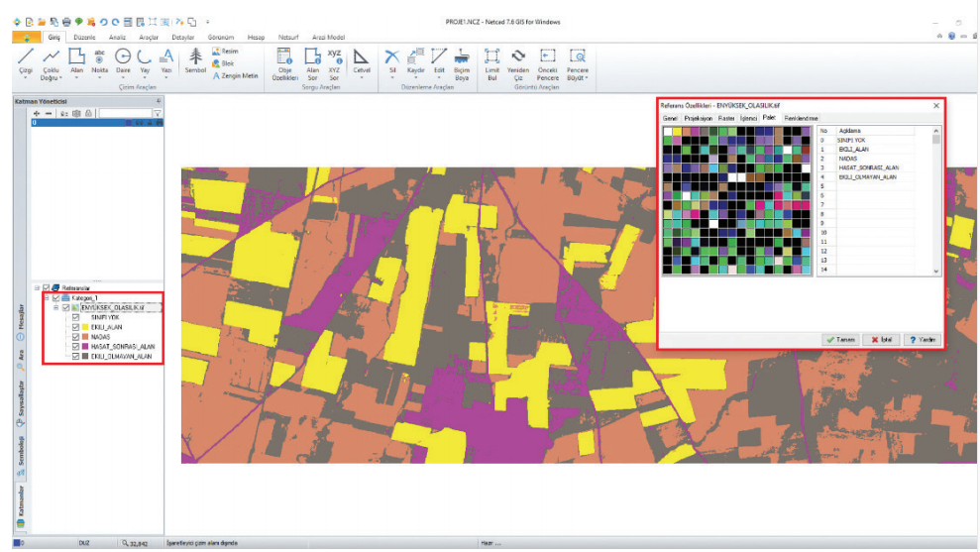This screenshot has width=980, height=552.
Task: Uncheck the EKILI_ALAN layer checkbox
Action: pos(76,326)
